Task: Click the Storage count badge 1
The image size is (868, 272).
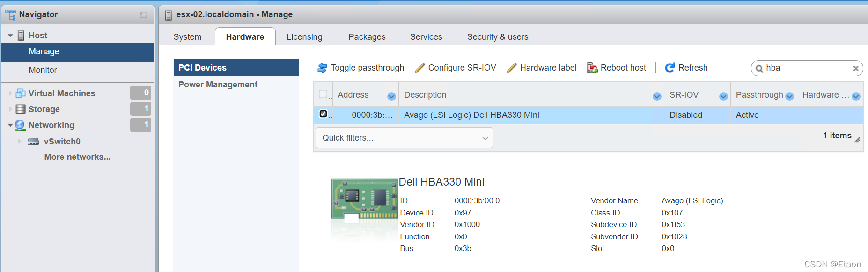Action: point(140,108)
